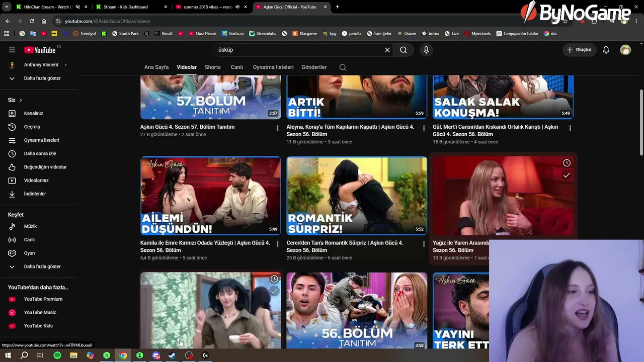The image size is (644, 362).
Task: Play the ROMANTİK SÜRPRİZ thumbnail video
Action: (357, 196)
